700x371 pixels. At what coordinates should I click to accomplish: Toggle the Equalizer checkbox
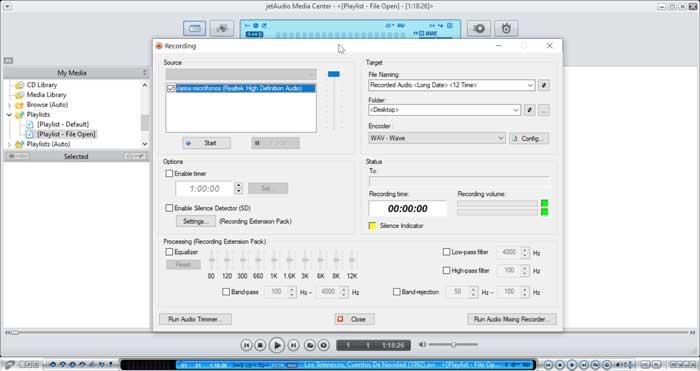click(169, 252)
